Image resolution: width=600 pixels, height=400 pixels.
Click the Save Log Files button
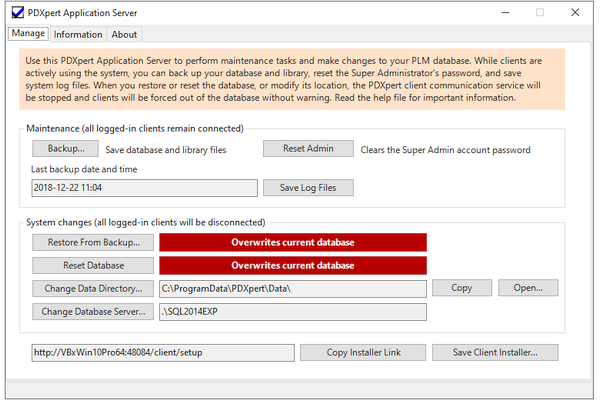[x=308, y=188]
